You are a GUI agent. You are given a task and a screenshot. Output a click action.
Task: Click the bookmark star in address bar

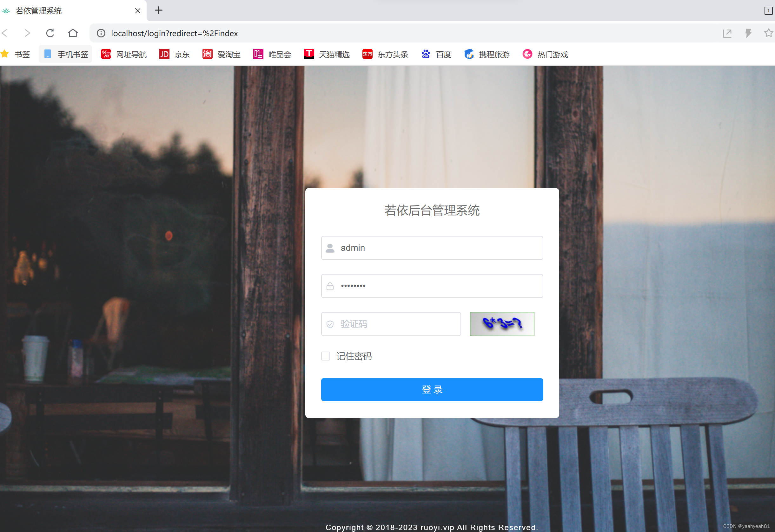(768, 33)
